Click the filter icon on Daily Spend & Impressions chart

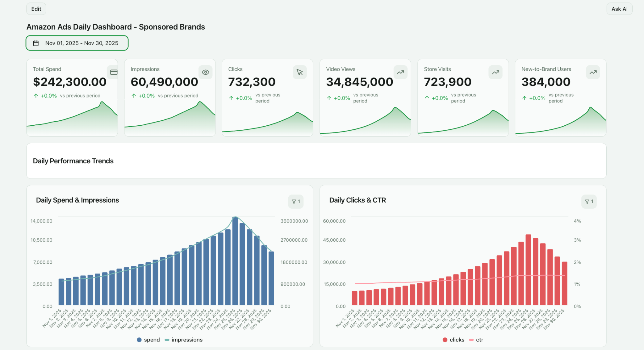295,201
